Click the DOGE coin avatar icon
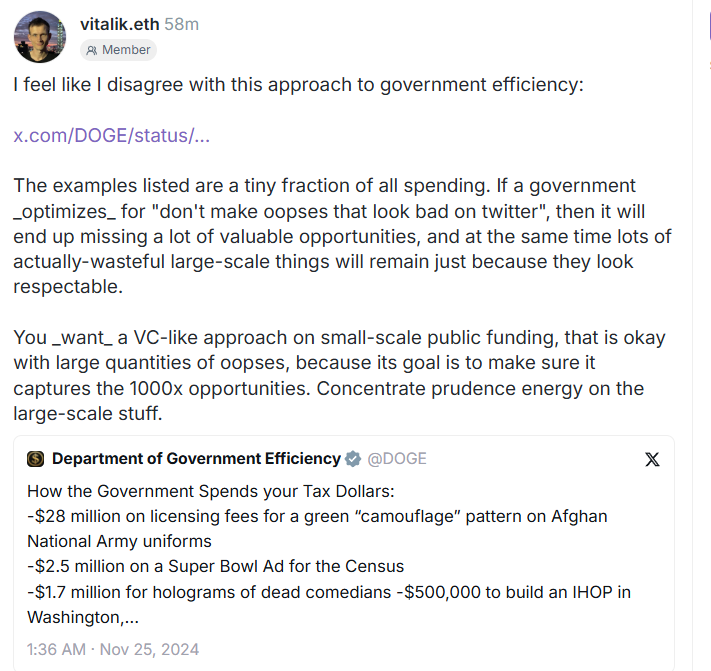The image size is (711, 671). (35, 459)
